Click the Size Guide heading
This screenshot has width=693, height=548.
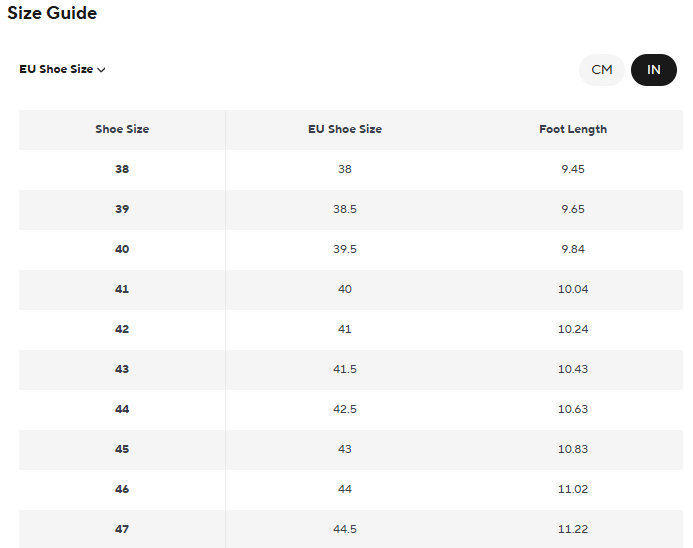tap(52, 14)
